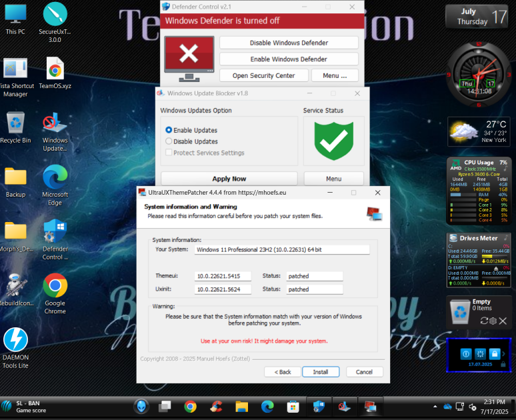
Task: Click the analog clock gadget
Action: [479, 75]
